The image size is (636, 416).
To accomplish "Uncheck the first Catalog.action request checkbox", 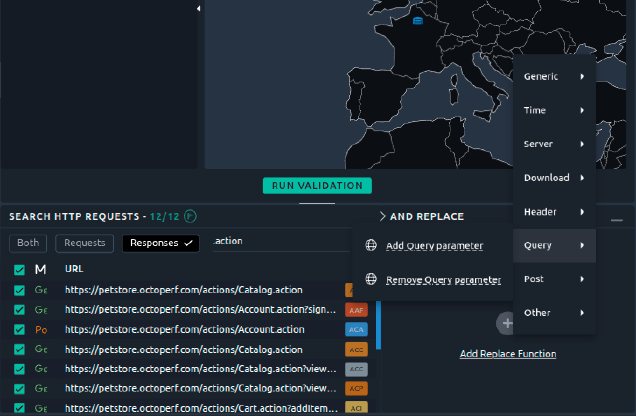I will [x=20, y=290].
